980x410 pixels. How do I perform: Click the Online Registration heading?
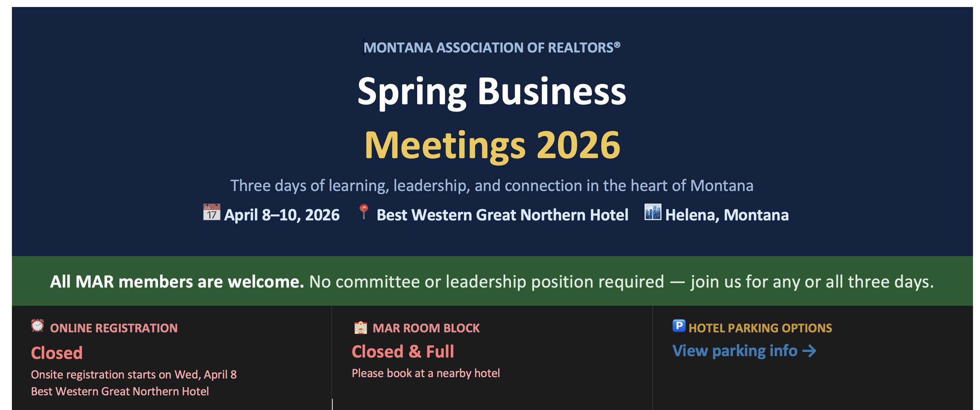point(114,328)
